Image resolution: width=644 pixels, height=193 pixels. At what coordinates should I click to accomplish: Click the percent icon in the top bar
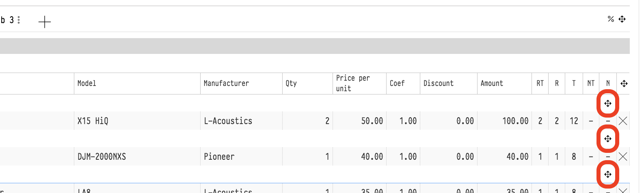click(x=611, y=19)
